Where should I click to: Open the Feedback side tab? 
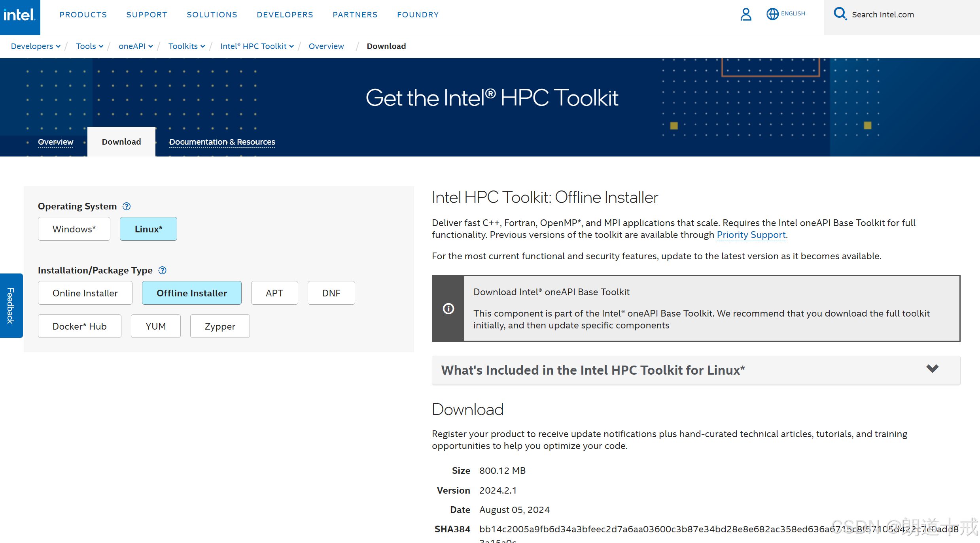coord(11,305)
